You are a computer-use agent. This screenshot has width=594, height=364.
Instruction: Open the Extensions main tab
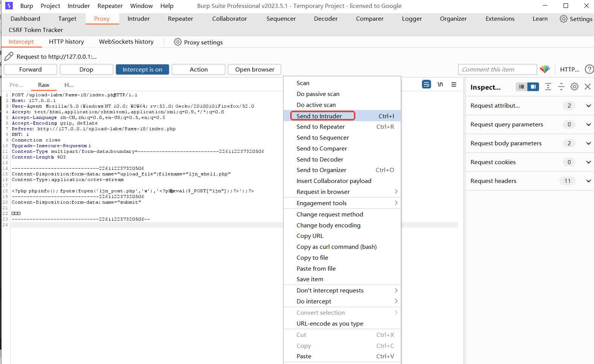tap(500, 19)
